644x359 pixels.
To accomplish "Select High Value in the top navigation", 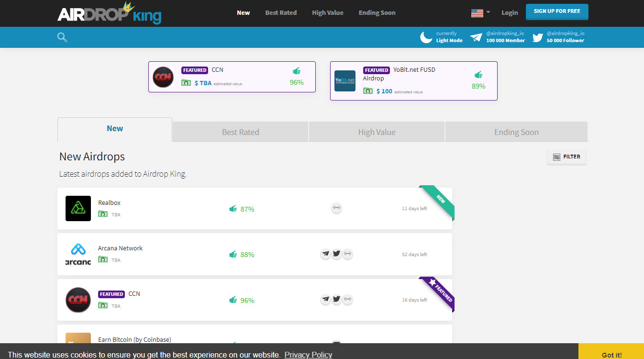I will click(328, 13).
